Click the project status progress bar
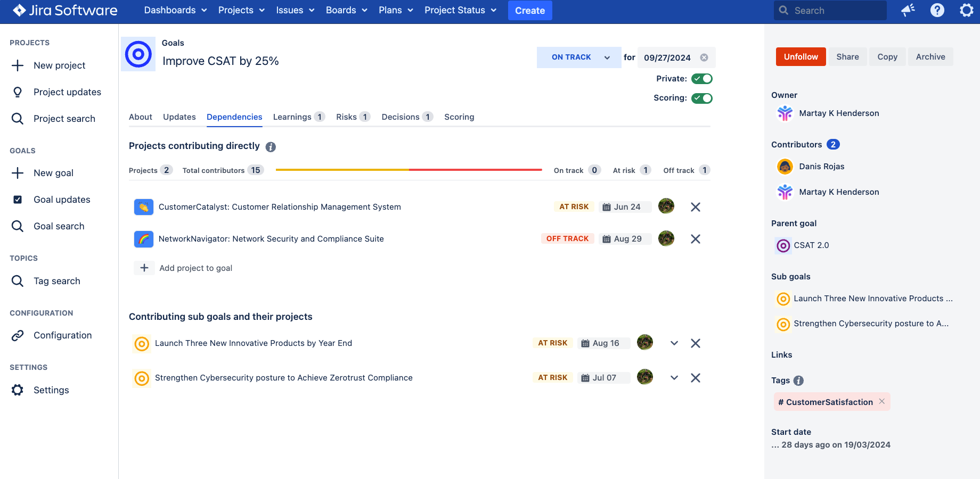 tap(409, 170)
